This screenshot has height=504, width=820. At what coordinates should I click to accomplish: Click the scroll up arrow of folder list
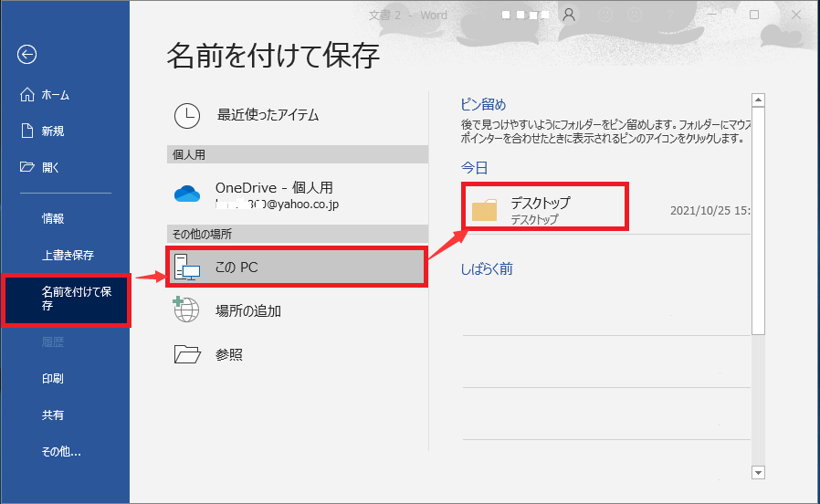pos(758,100)
